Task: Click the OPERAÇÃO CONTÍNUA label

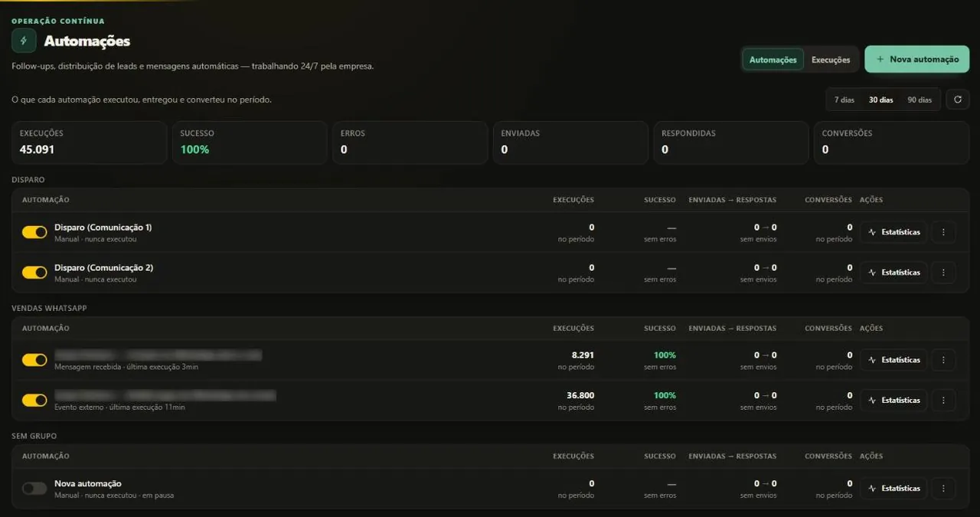Action: point(58,21)
